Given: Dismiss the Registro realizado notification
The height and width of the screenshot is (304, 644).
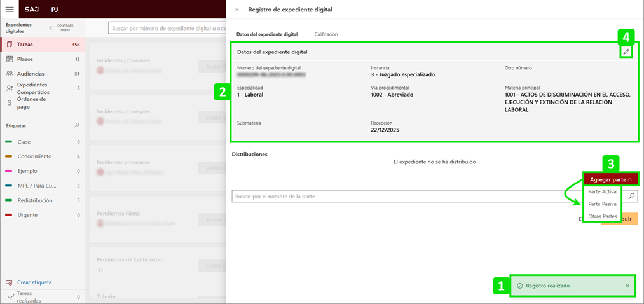Looking at the screenshot, I should click(x=627, y=286).
